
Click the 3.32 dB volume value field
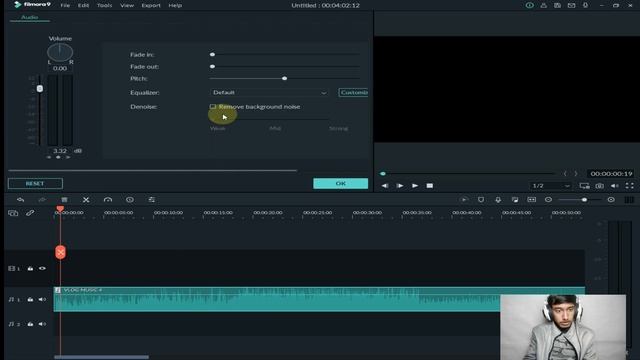60,151
